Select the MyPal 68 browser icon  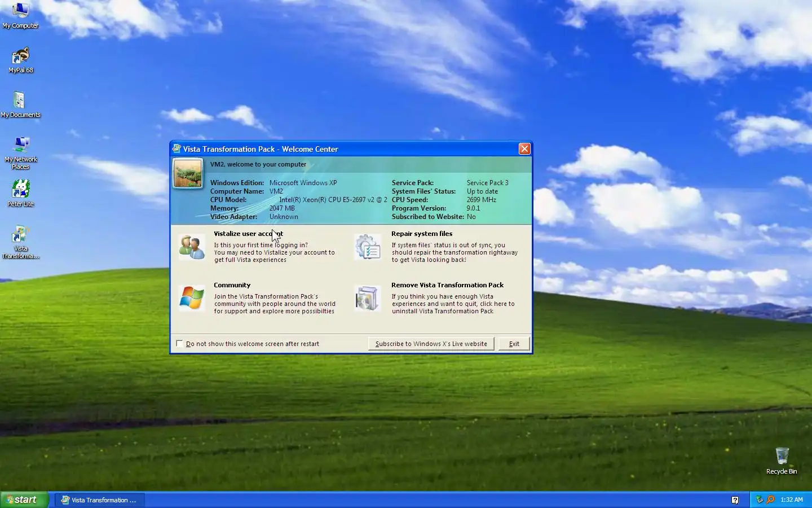[x=20, y=56]
